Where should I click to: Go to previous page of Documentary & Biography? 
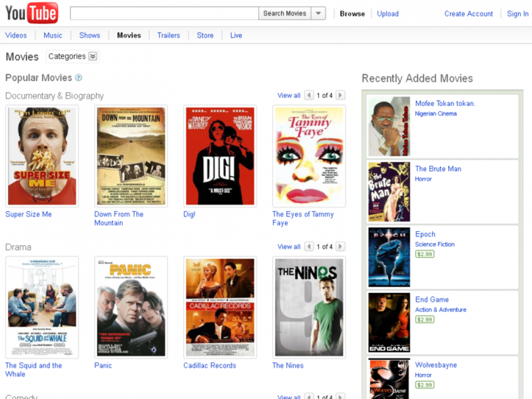click(x=309, y=95)
